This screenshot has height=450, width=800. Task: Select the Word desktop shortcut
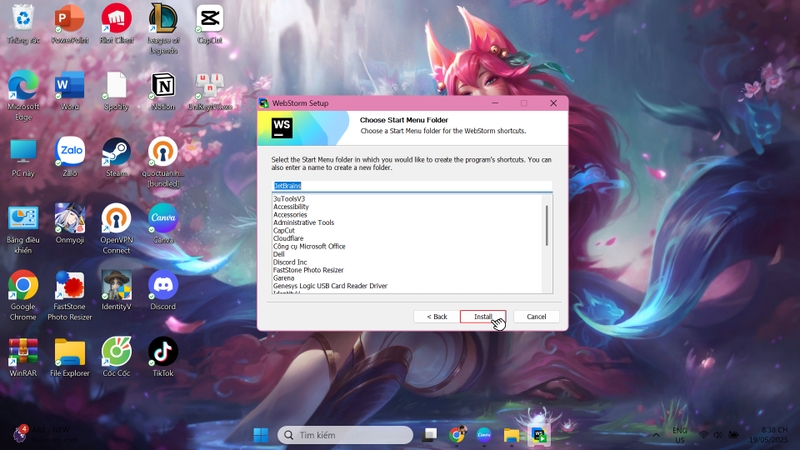(x=70, y=90)
